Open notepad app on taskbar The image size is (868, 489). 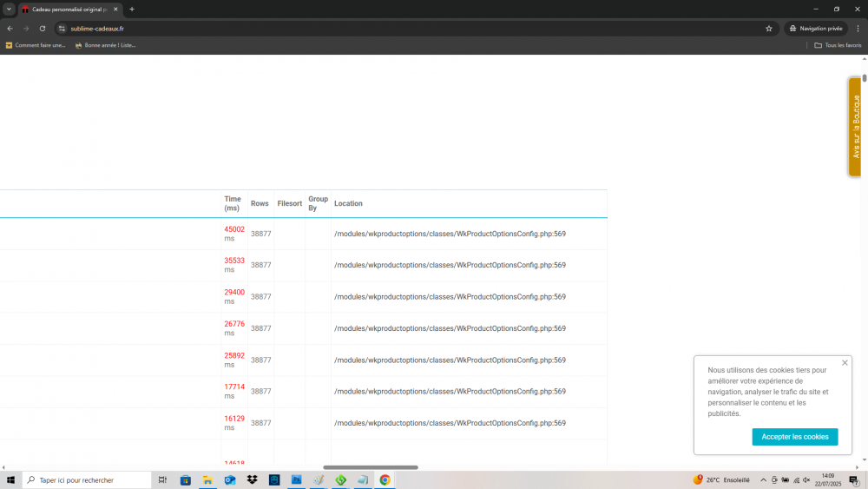pos(363,480)
